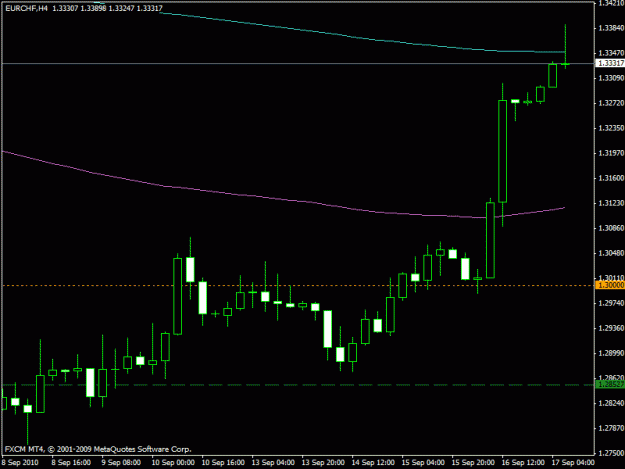Screen dimensions: 625x469
Task: Click the latest candle with long upper wick
Action: click(x=565, y=64)
